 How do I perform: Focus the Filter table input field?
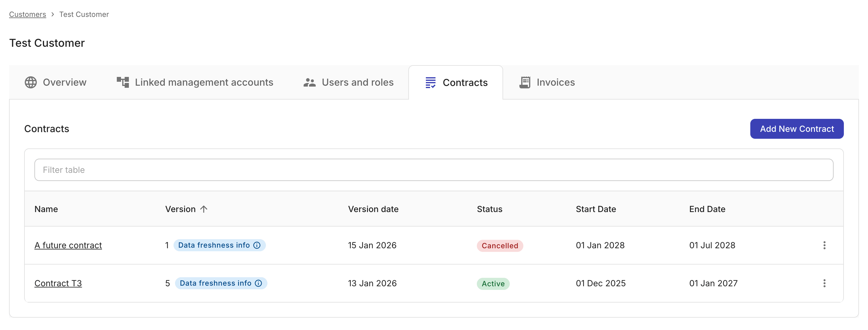[x=434, y=170]
